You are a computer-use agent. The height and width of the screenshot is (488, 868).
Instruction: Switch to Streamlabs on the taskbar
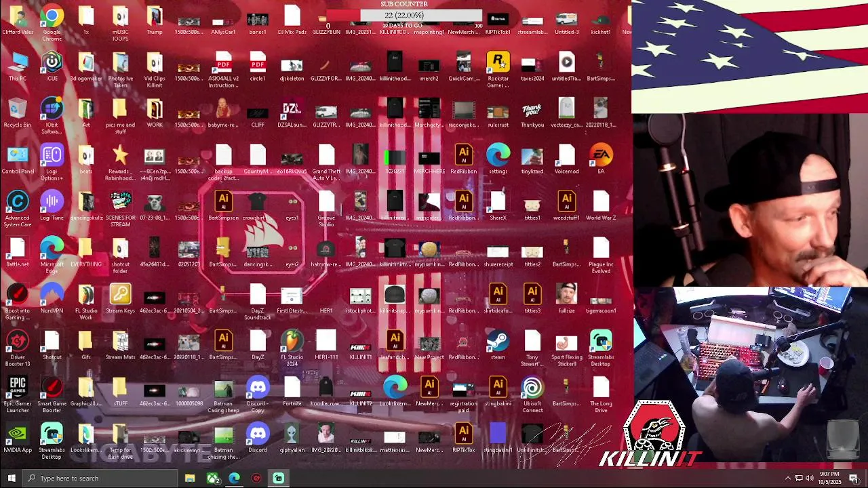point(279,479)
